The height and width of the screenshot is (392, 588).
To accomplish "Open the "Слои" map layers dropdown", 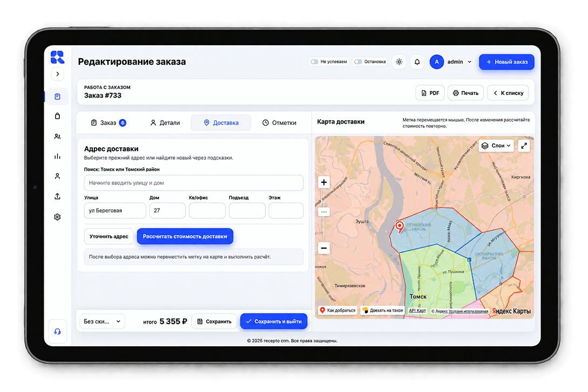I will click(496, 146).
